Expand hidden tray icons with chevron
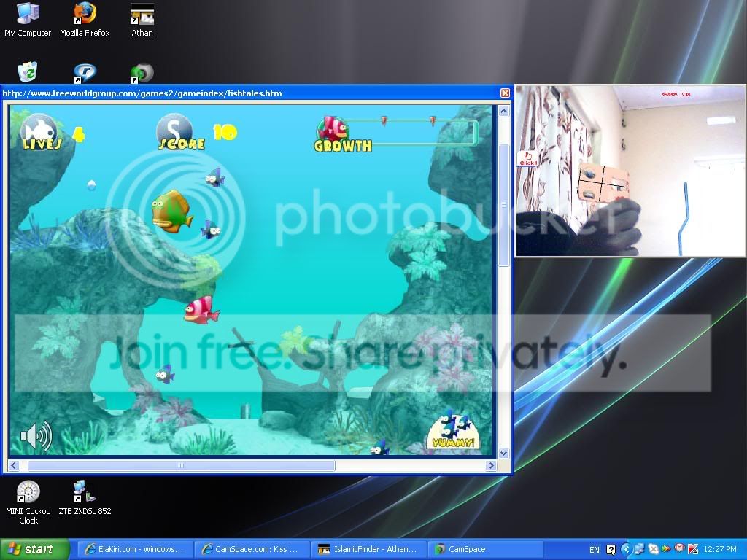 (627, 550)
